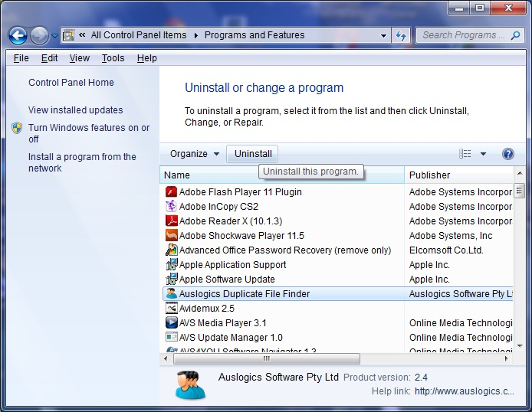
Task: Click the Avidemux 2.5 icon
Action: 172,309
